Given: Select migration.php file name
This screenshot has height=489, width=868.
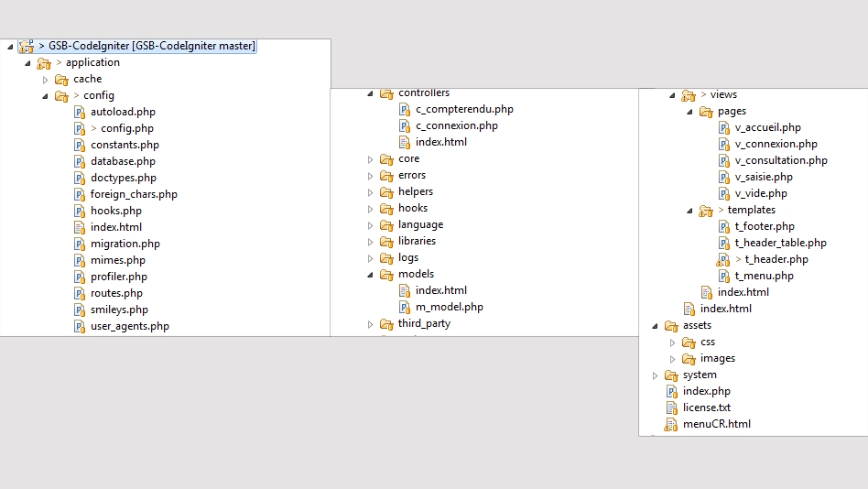Looking at the screenshot, I should [125, 244].
